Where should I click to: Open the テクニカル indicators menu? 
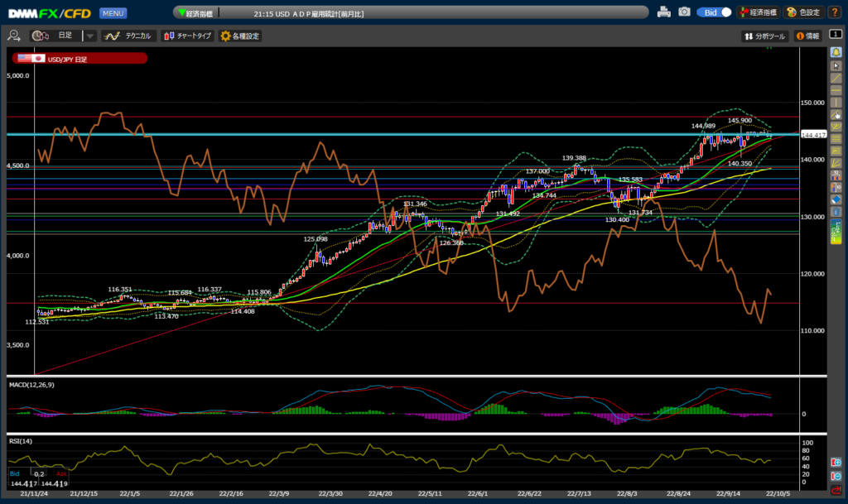point(128,36)
